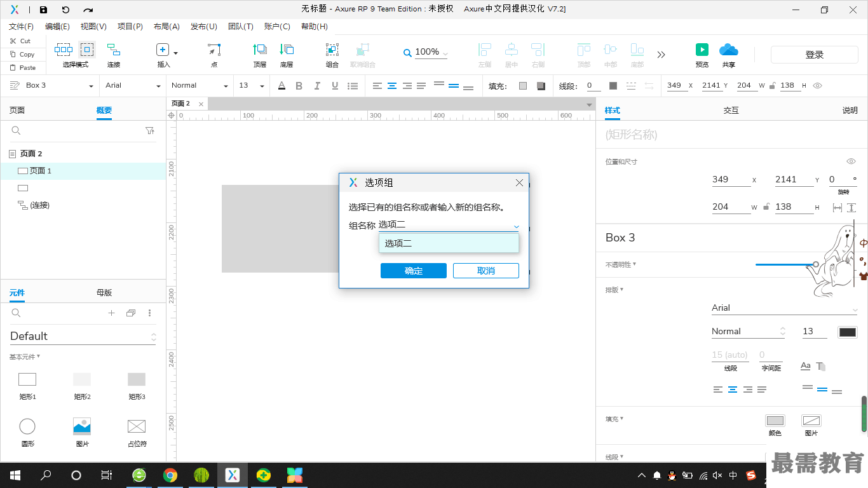Open Chrome from the taskbar

pos(170,475)
